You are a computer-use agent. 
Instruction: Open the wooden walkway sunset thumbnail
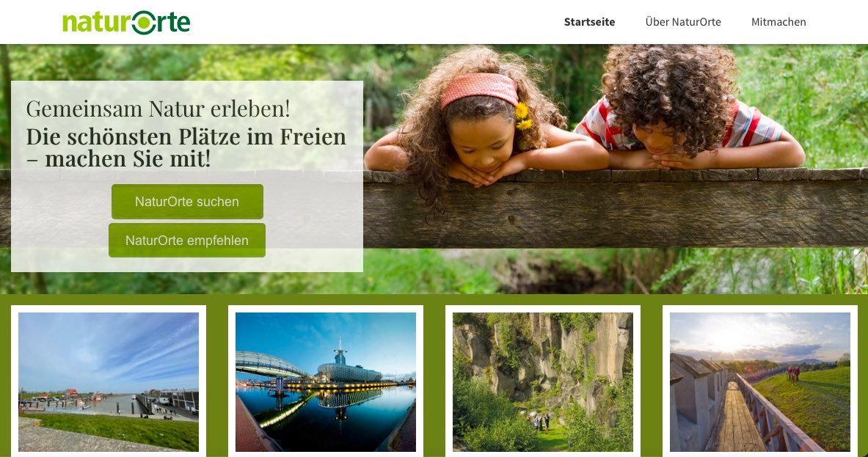(760, 381)
